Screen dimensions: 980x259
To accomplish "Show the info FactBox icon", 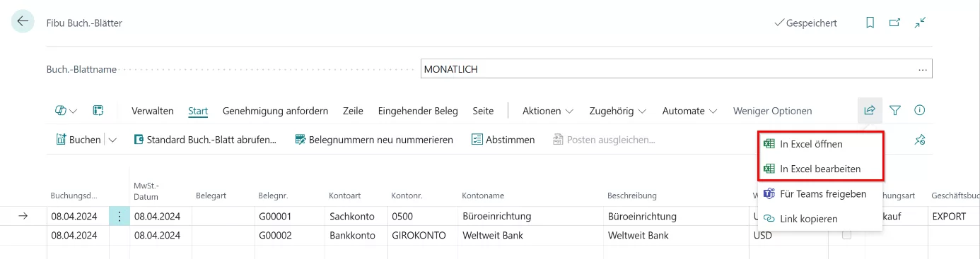I will (920, 111).
